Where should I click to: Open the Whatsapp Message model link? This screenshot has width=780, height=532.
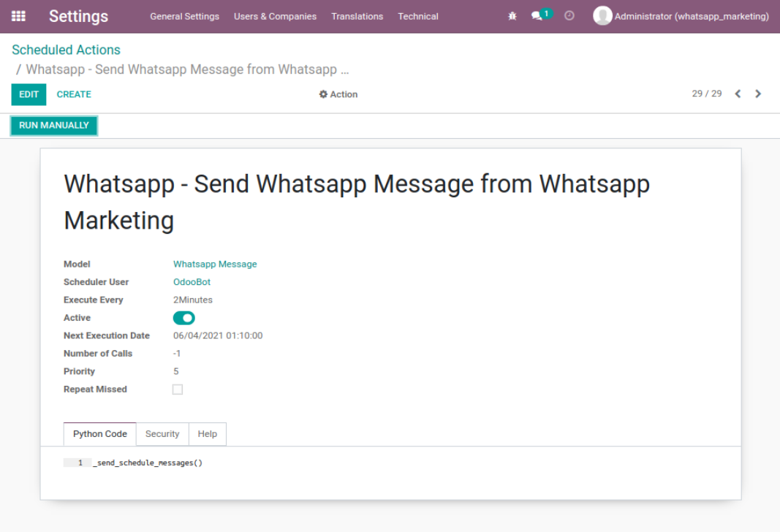[x=215, y=264]
